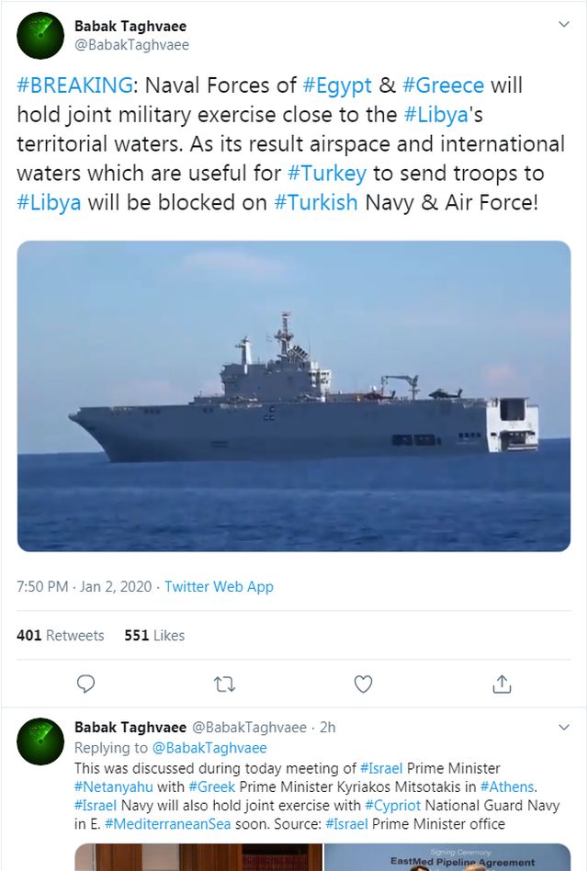The image size is (588, 871).
Task: Click the Twitter Web App source link
Action: click(219, 586)
